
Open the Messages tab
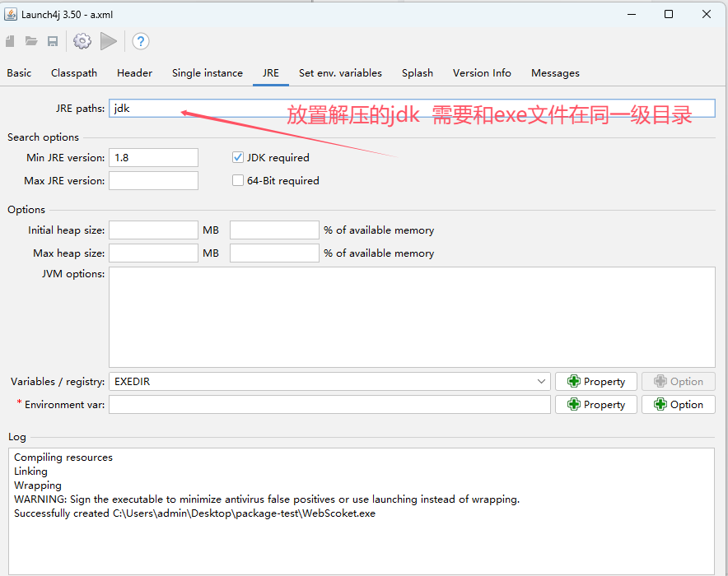(555, 72)
